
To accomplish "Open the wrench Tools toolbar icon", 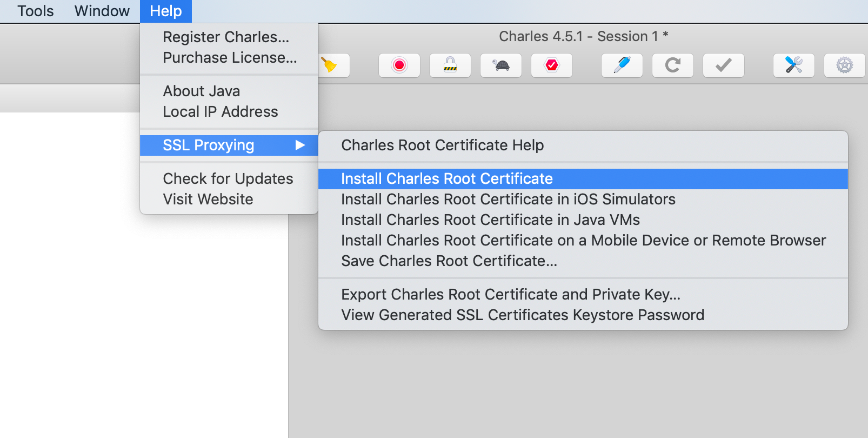I will pos(794,65).
